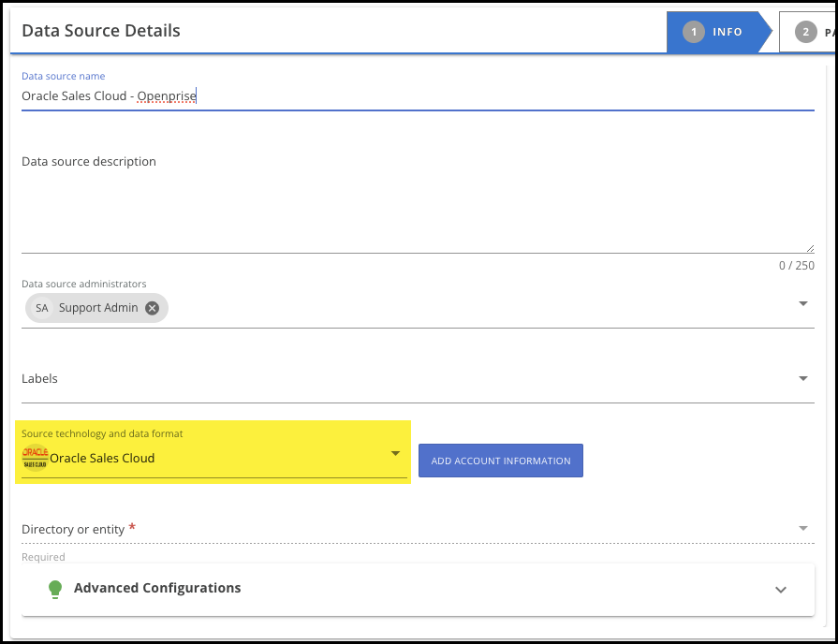This screenshot has width=838, height=644.
Task: Select the Support Admin chip label
Action: tap(98, 308)
